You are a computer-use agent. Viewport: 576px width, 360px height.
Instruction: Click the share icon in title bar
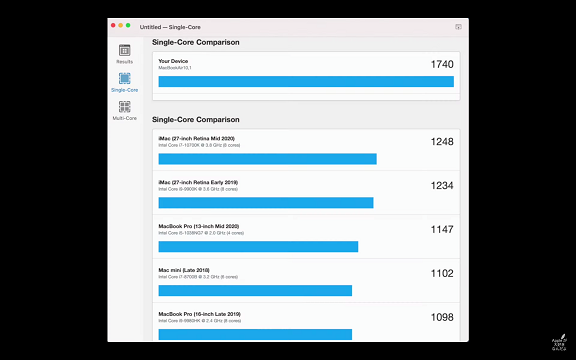[x=458, y=27]
